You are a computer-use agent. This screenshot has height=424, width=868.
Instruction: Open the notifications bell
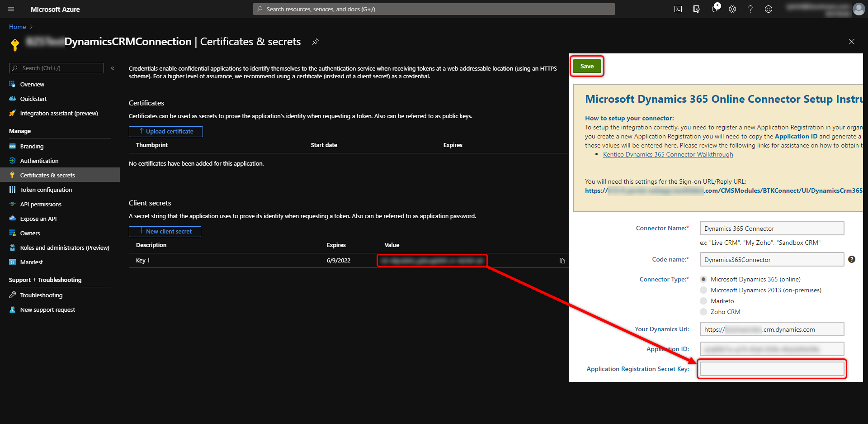714,9
